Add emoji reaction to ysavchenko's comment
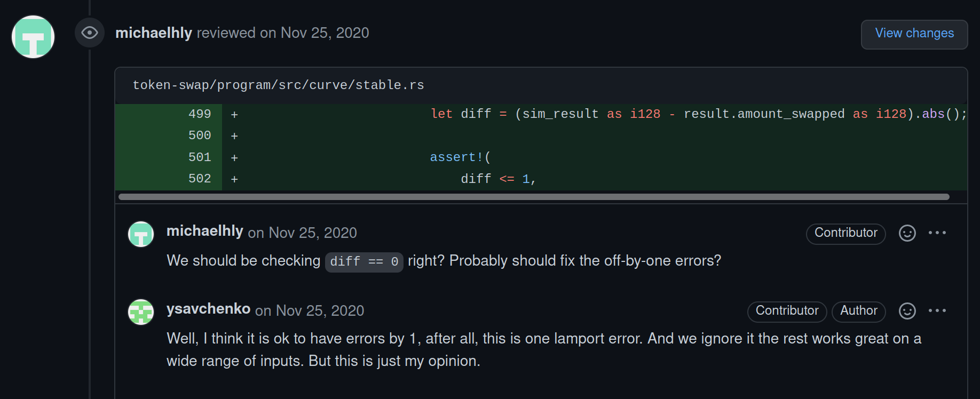The image size is (980, 399). (907, 311)
